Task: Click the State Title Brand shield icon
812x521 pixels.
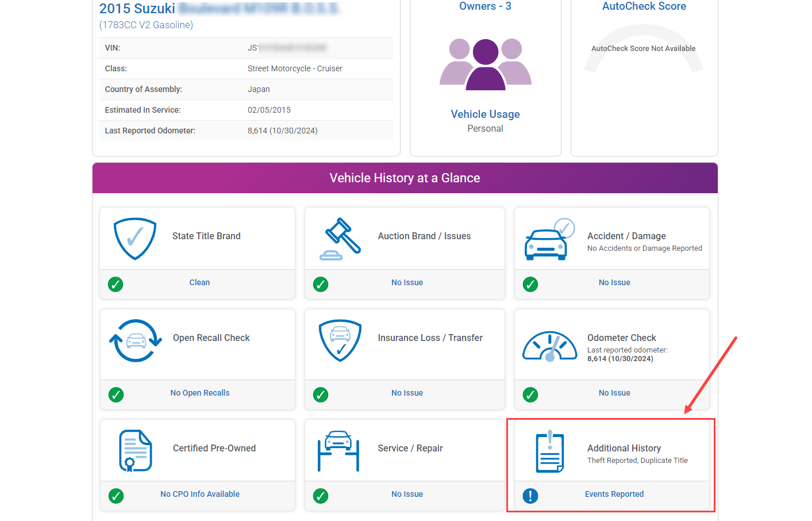Action: [x=135, y=239]
